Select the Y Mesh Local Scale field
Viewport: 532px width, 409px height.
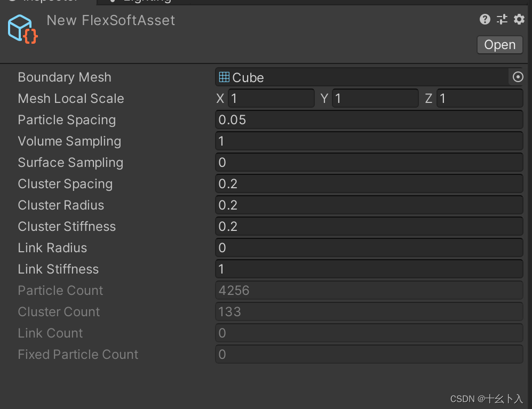point(375,98)
